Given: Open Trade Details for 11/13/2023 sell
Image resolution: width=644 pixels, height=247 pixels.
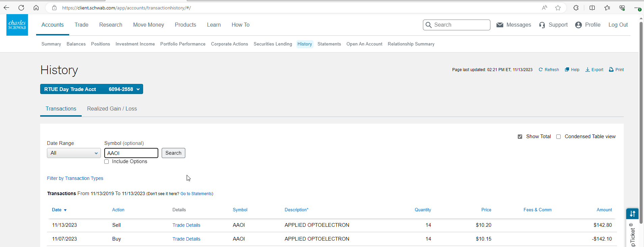Looking at the screenshot, I should coord(186,225).
